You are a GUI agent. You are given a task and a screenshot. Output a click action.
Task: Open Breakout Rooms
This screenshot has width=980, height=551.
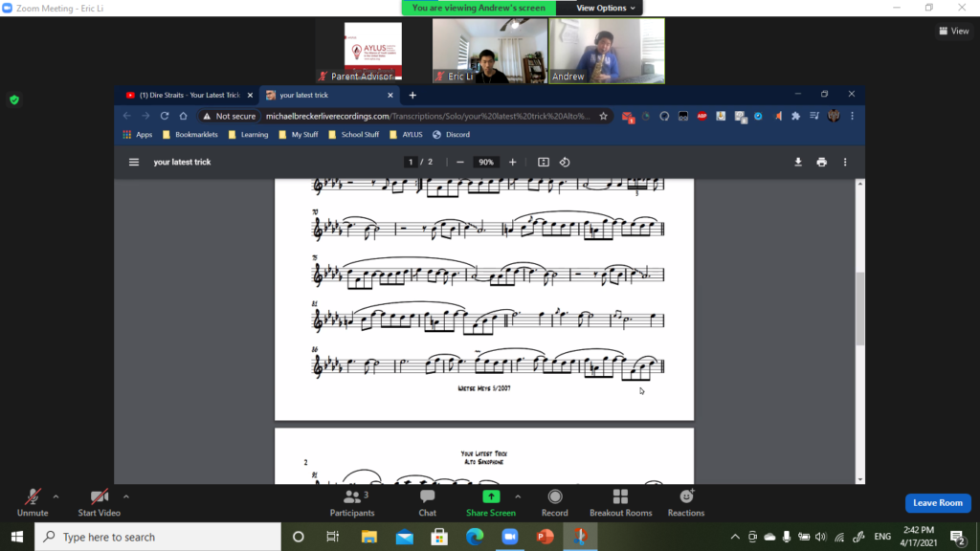point(620,503)
